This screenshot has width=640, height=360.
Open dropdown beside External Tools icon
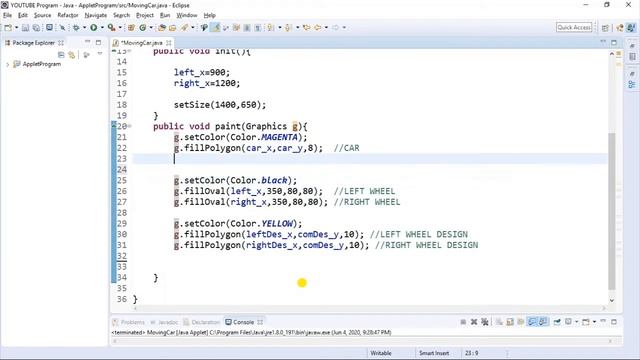point(120,27)
